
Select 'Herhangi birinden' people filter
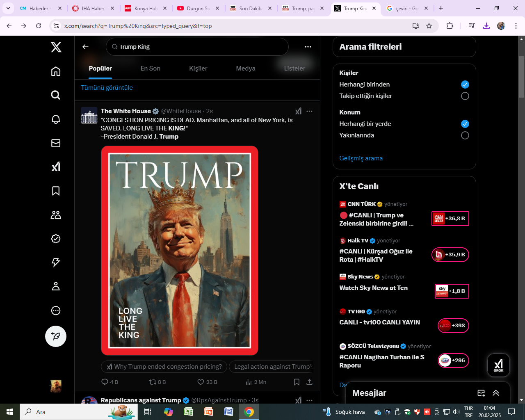tap(465, 84)
